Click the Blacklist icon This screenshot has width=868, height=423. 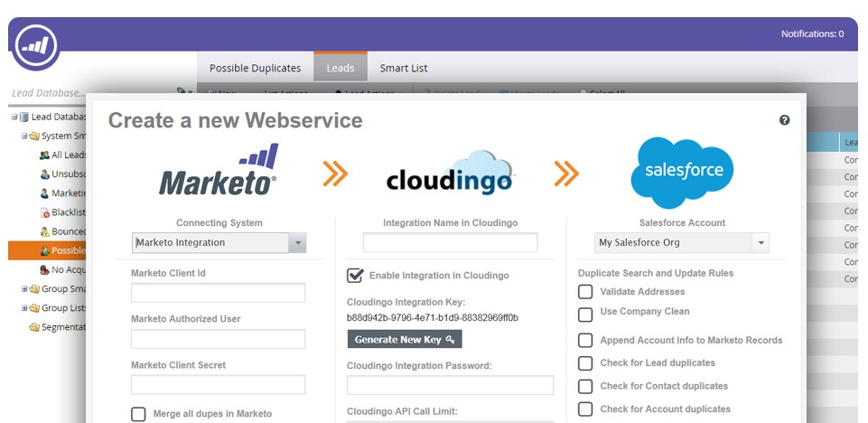pyautogui.click(x=45, y=212)
